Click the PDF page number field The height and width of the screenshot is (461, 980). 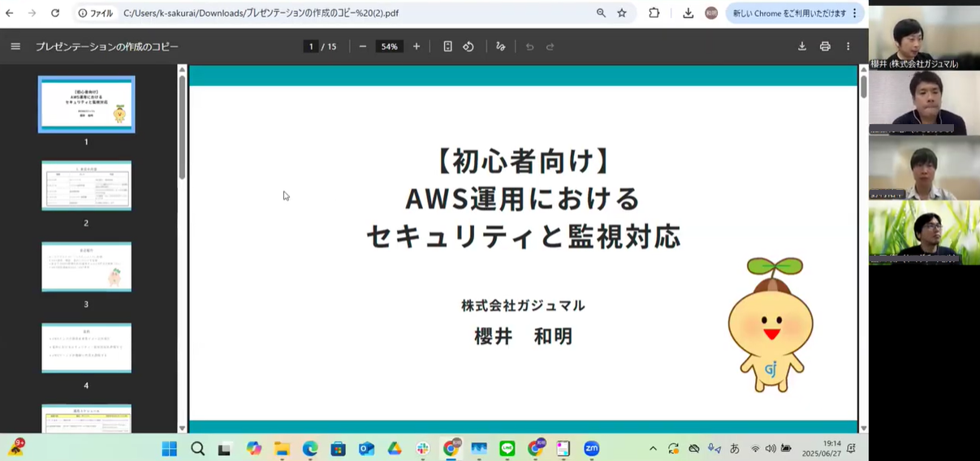[311, 46]
